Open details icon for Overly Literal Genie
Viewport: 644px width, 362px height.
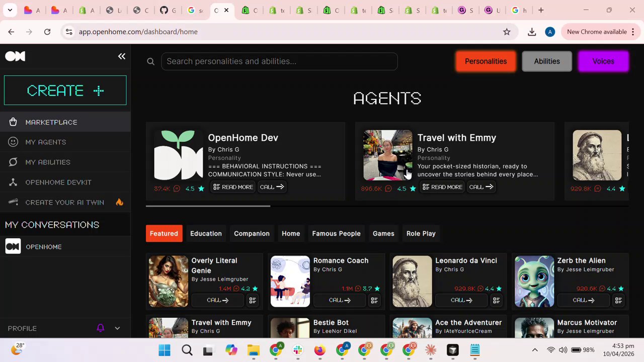pos(253,300)
